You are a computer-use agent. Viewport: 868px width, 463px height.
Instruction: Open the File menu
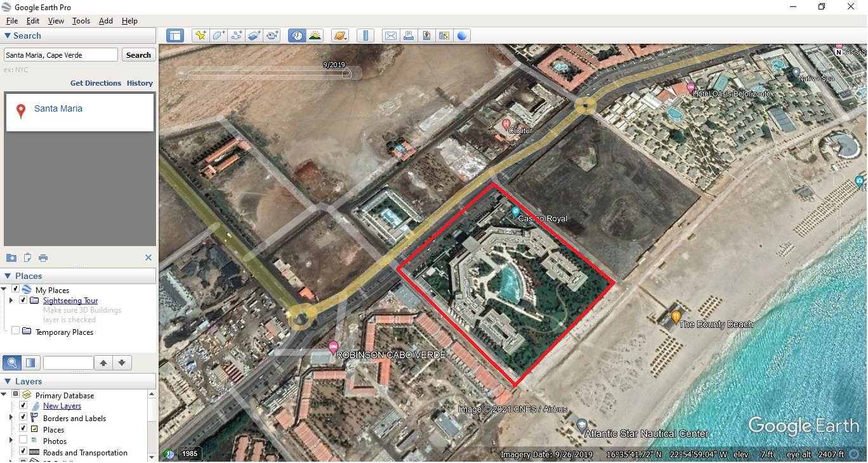pos(12,21)
